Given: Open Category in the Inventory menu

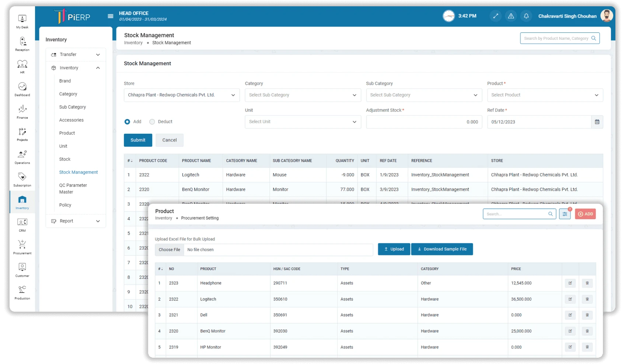Looking at the screenshot, I should coord(68,94).
